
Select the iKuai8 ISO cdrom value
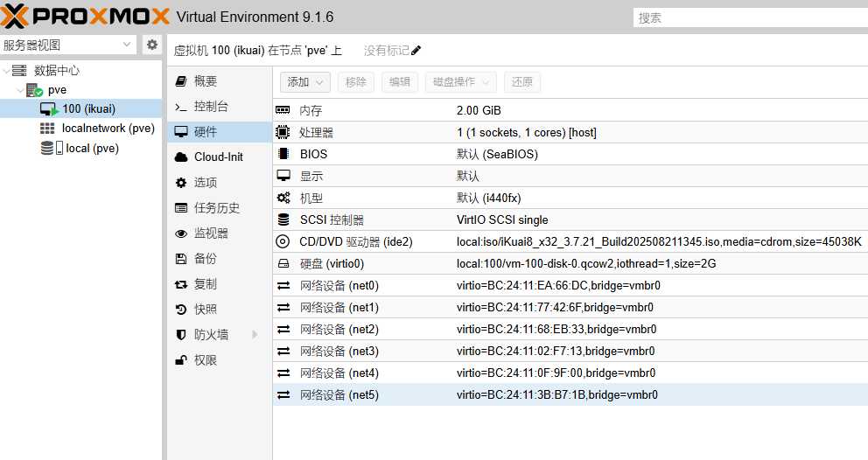pyautogui.click(x=659, y=241)
